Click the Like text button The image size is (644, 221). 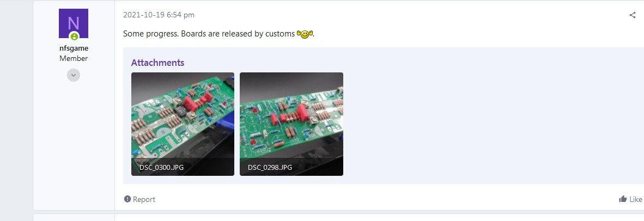[635, 199]
